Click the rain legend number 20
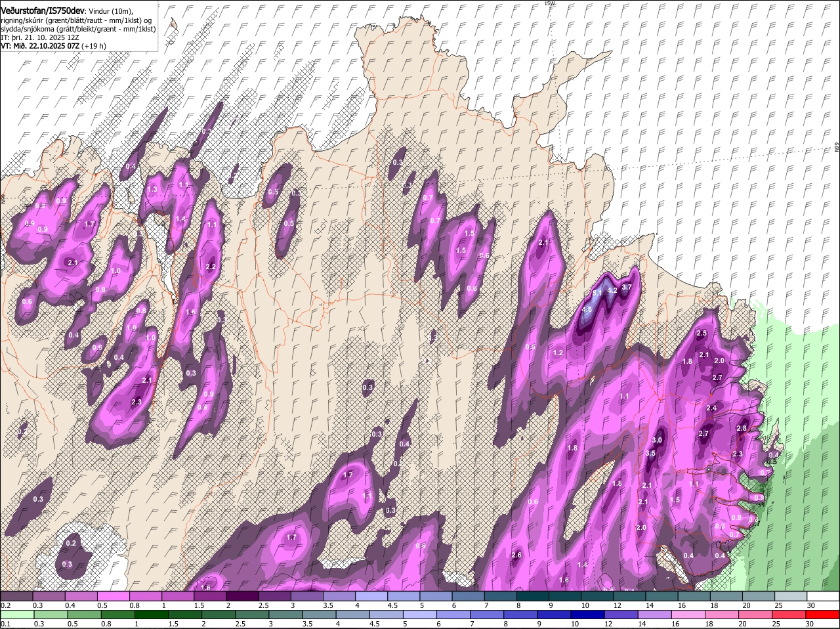 [x=742, y=624]
